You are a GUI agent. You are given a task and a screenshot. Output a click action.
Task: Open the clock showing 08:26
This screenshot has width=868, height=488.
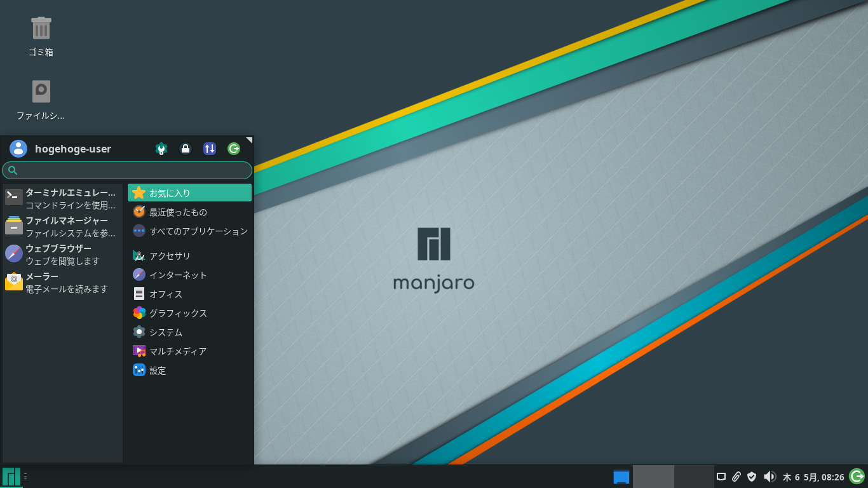pyautogui.click(x=813, y=477)
